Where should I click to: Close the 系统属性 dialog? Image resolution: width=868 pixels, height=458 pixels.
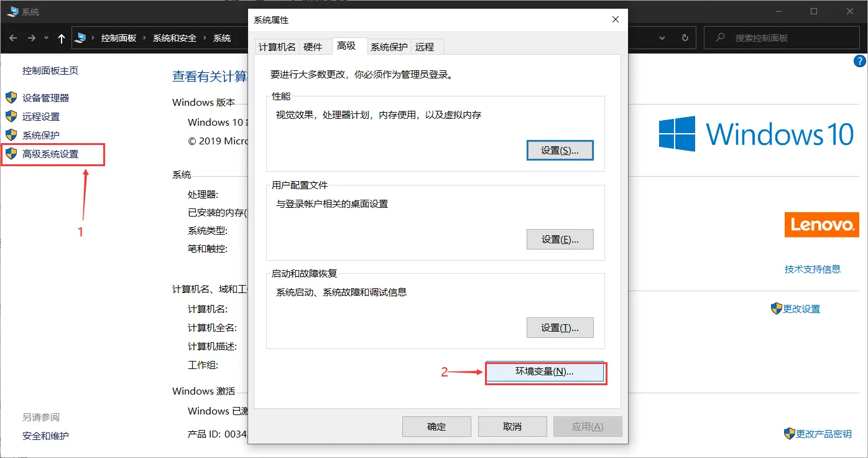[x=616, y=20]
